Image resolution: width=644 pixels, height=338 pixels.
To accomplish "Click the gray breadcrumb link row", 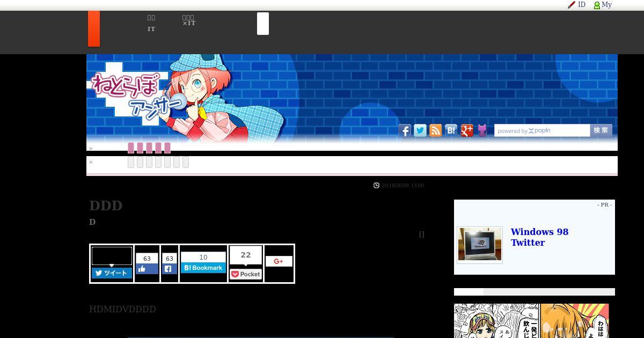I will [158, 162].
